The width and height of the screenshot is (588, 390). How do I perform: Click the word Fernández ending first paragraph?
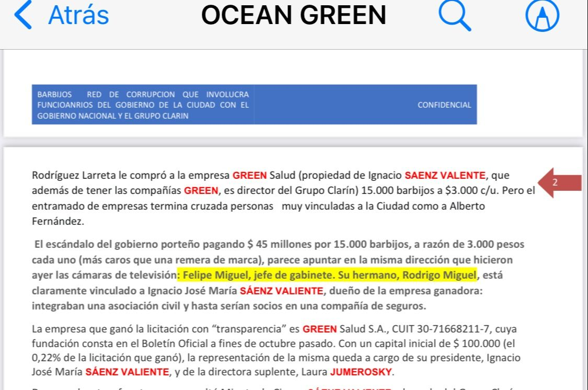tap(57, 221)
